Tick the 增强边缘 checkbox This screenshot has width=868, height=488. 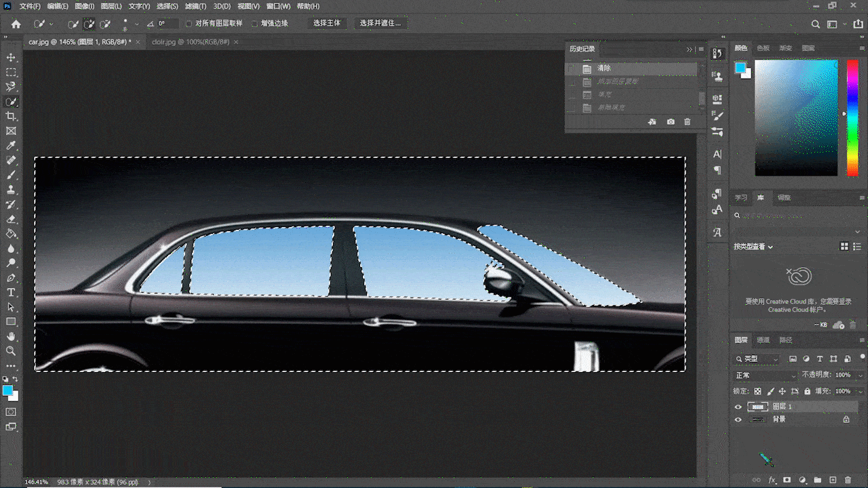click(255, 23)
